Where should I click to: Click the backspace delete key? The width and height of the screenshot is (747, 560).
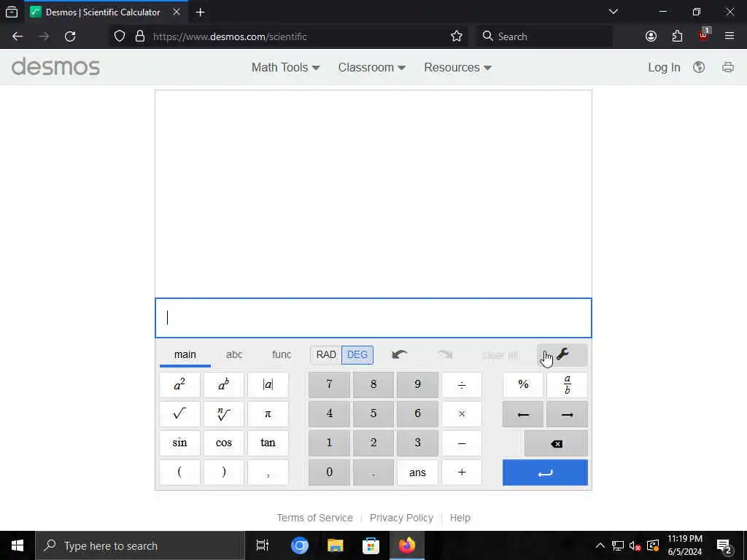click(556, 443)
